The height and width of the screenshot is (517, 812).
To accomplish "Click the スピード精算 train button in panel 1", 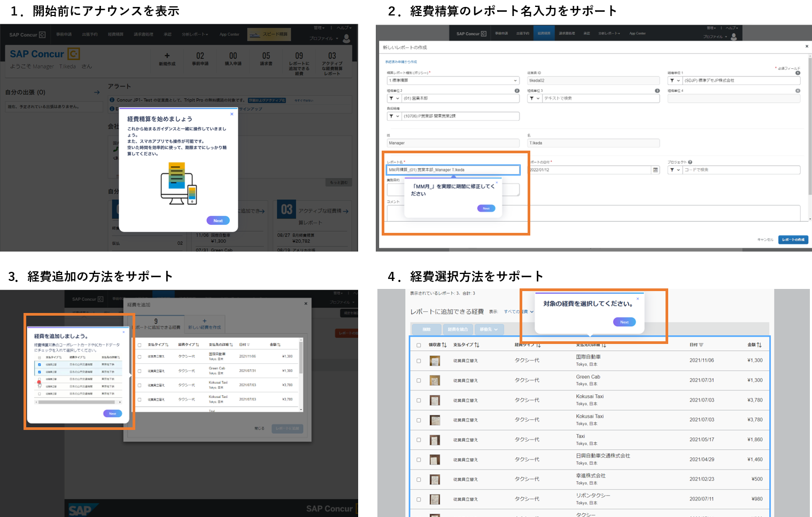I will tap(269, 34).
